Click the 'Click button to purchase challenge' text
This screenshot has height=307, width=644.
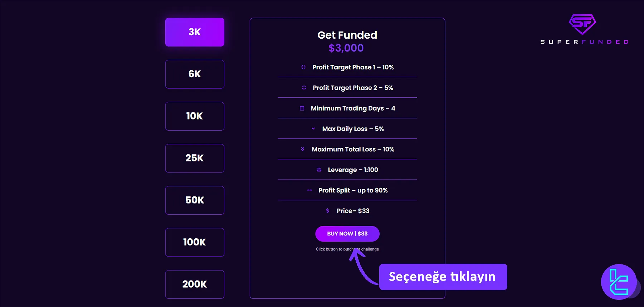[x=347, y=249]
